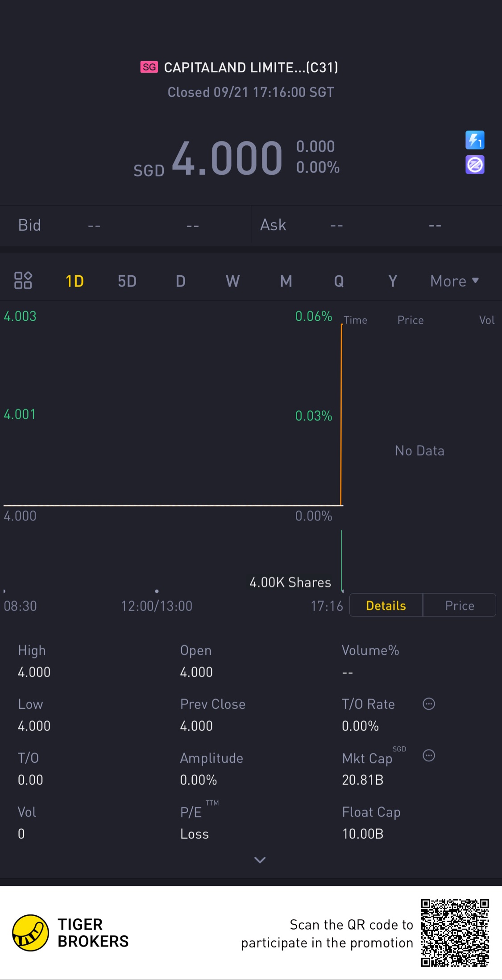Switch to the Price toggle
Screen dimensions: 502x980
tap(460, 605)
